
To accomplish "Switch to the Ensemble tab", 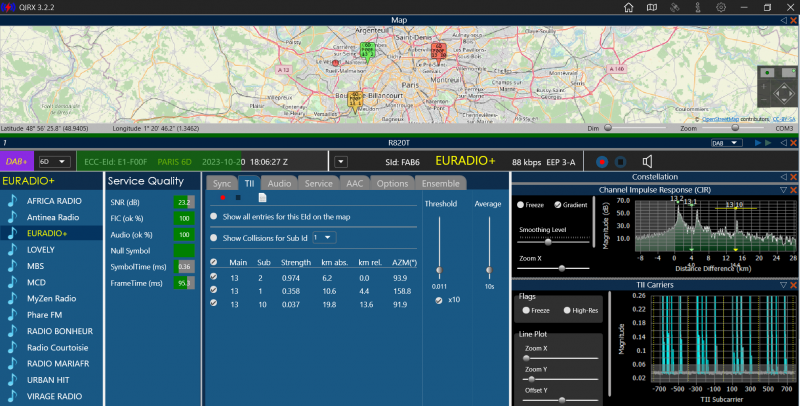I will tap(440, 183).
